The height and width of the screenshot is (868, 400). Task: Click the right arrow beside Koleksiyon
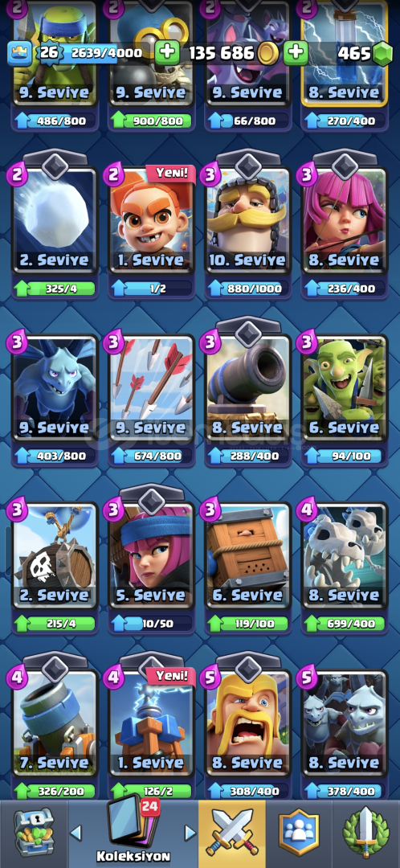190,832
